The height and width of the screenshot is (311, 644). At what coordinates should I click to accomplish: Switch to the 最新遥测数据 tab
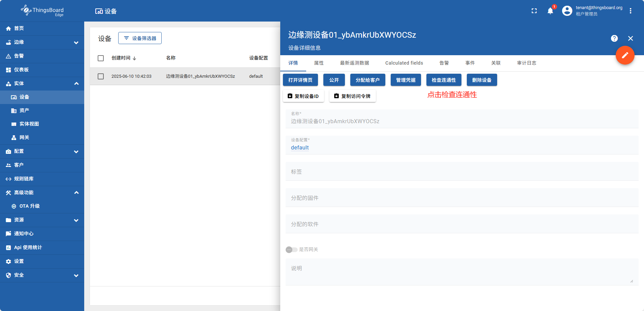[x=354, y=63]
